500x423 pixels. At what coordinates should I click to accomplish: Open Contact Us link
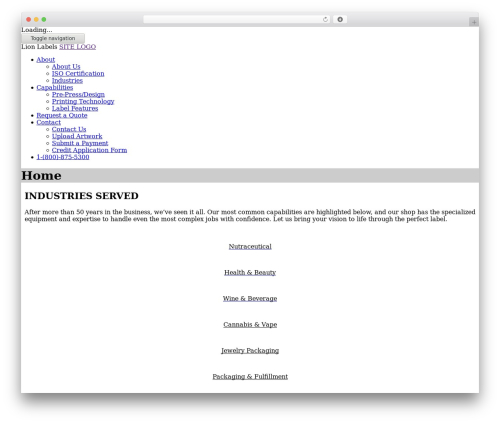click(69, 130)
